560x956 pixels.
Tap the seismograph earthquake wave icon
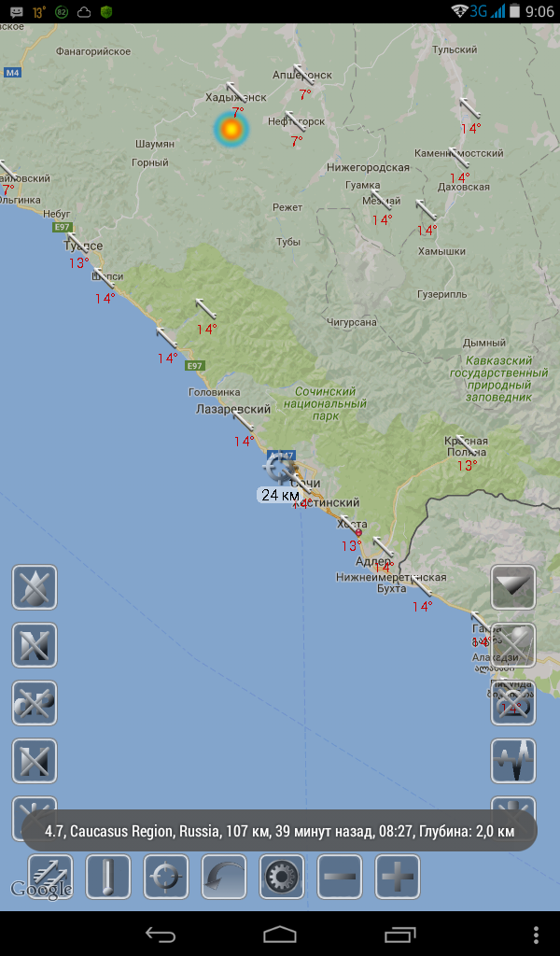pyautogui.click(x=513, y=761)
